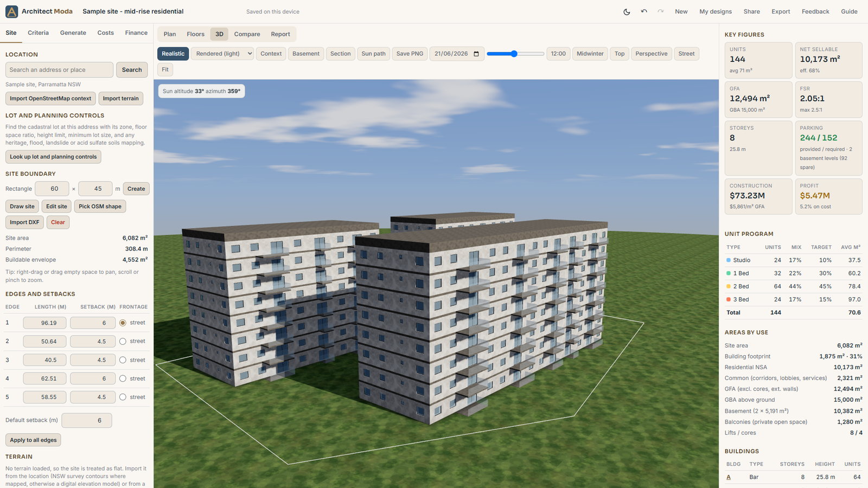Open the Guide link
Image resolution: width=868 pixels, height=488 pixels.
(x=849, y=11)
